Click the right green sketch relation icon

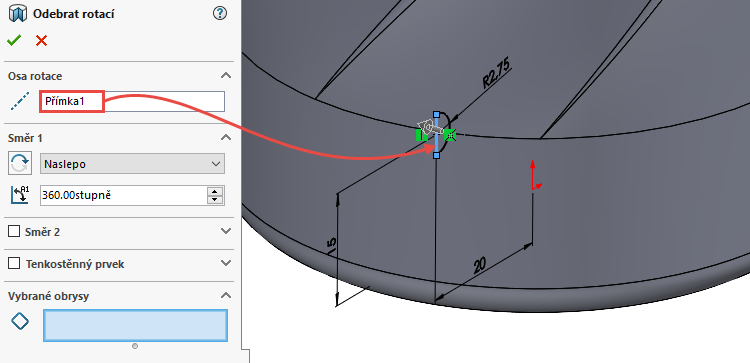[450, 136]
